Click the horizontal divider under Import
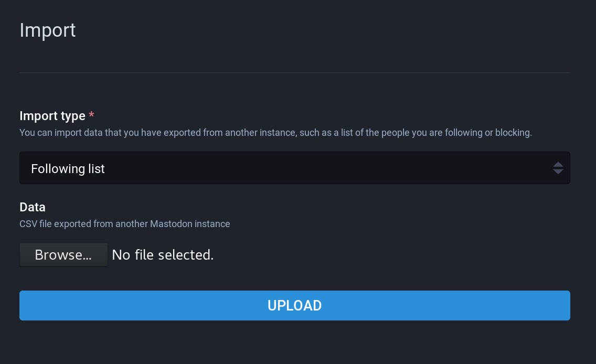 pos(294,71)
